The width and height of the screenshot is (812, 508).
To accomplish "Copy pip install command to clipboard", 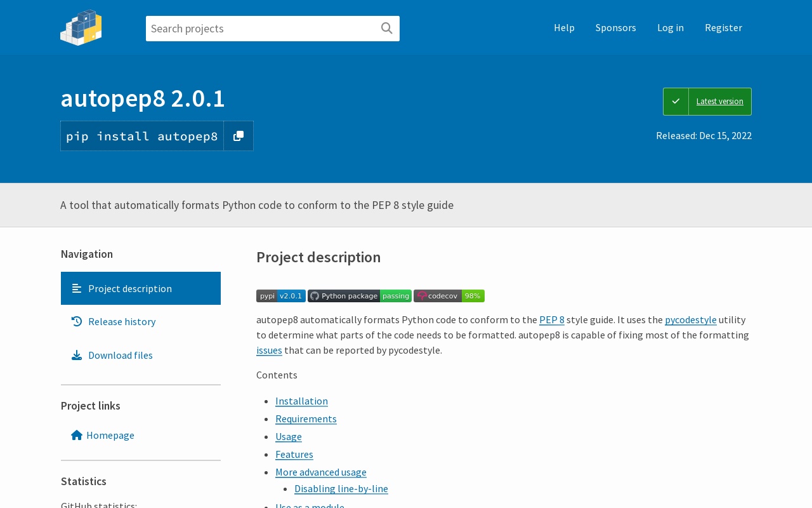I will click(239, 136).
